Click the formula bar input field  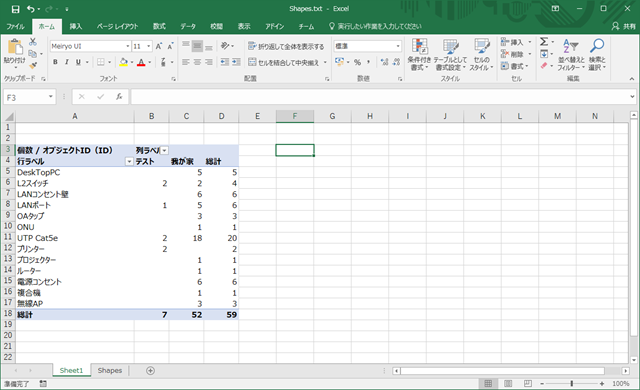pos(380,97)
